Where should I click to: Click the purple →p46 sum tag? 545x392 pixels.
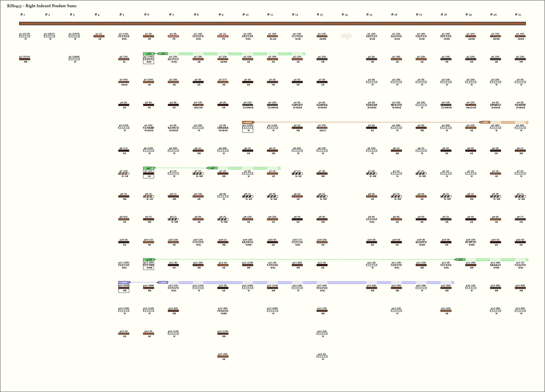[x=124, y=283]
